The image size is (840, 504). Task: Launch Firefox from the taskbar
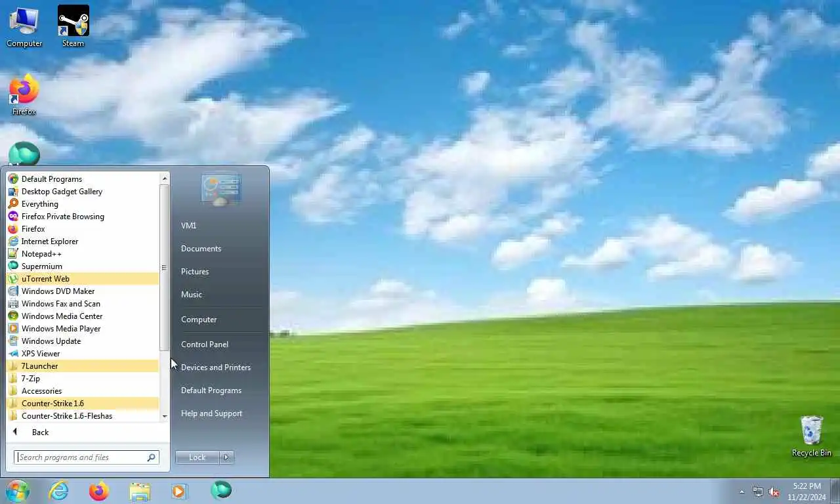click(x=99, y=491)
